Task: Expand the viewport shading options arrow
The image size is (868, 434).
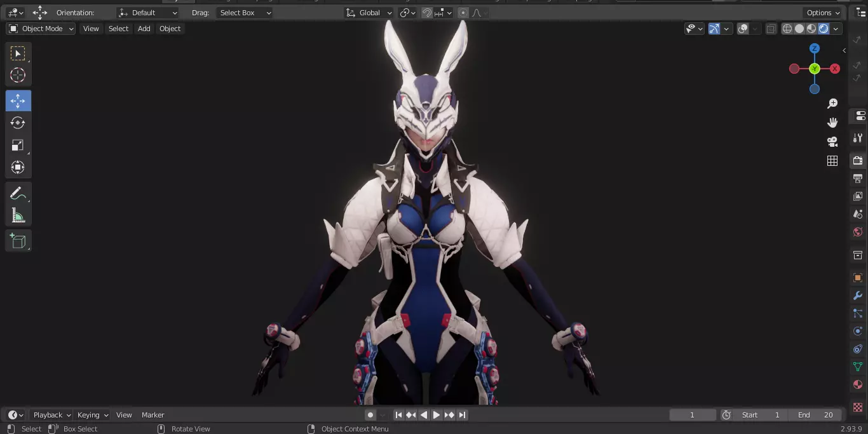Action: tap(836, 29)
